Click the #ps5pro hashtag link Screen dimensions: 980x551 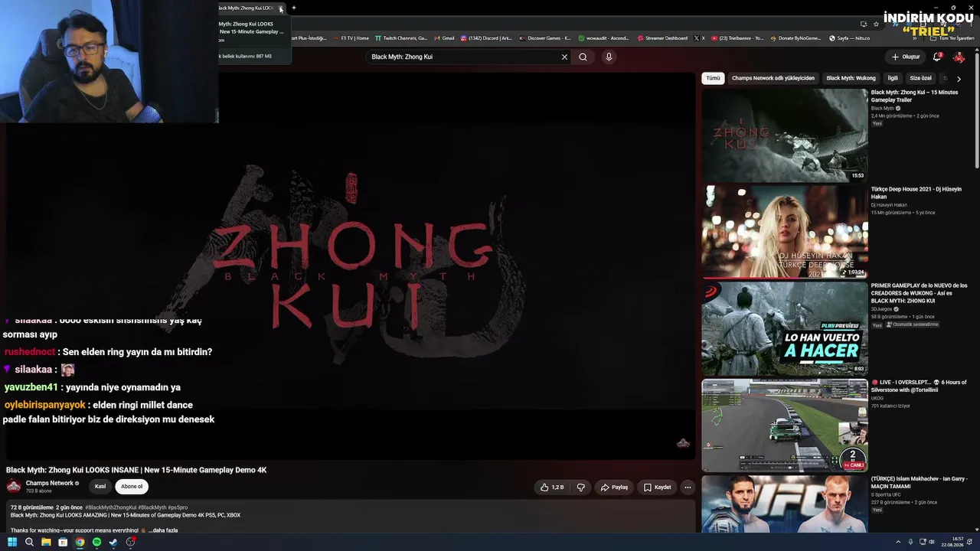pyautogui.click(x=178, y=507)
